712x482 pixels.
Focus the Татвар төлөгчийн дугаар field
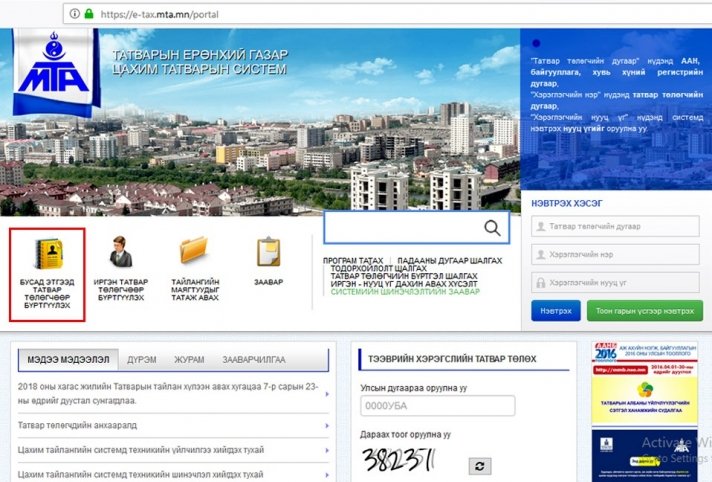[616, 226]
